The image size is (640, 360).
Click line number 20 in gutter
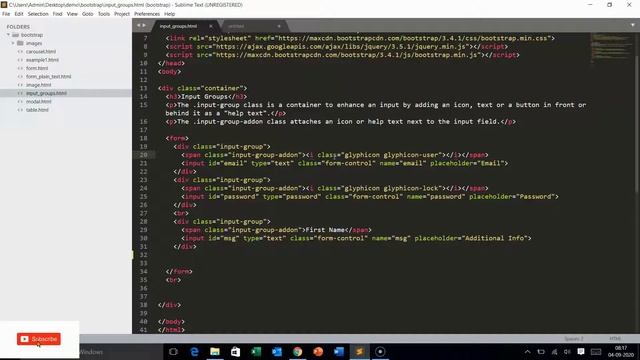click(x=143, y=155)
